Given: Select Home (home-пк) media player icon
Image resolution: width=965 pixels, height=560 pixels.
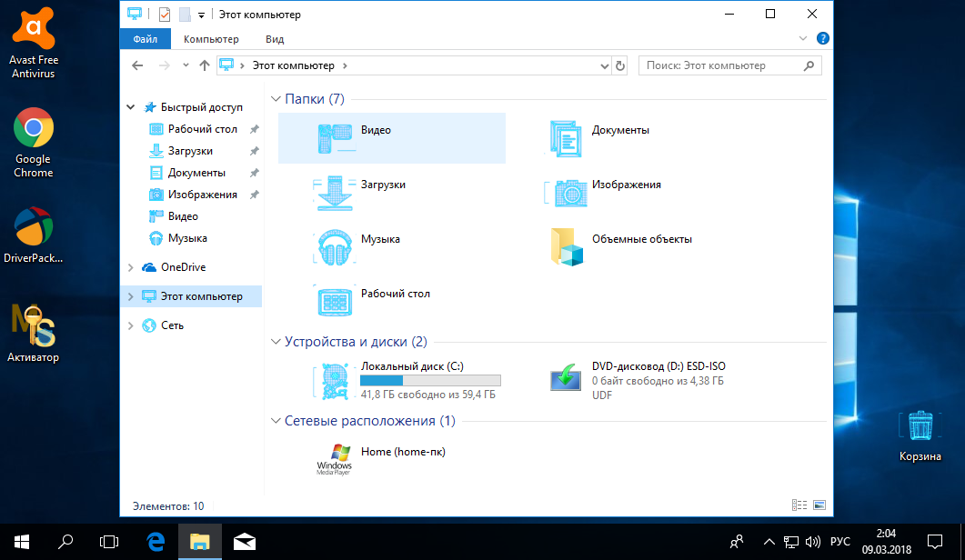Looking at the screenshot, I should click(335, 459).
